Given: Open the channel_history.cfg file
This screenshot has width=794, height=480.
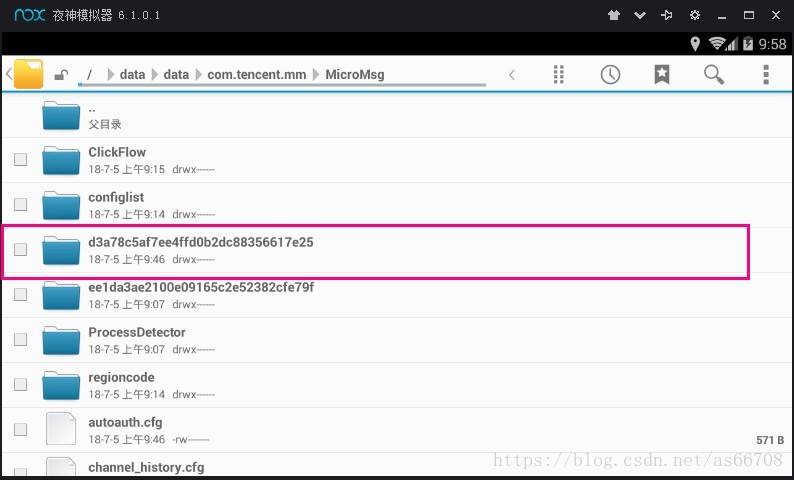Looking at the screenshot, I should (146, 467).
